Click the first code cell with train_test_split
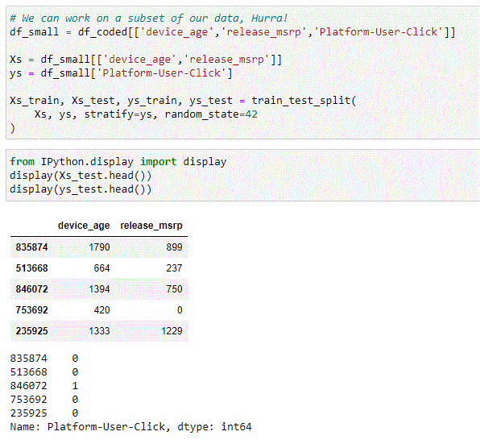The height and width of the screenshot is (448, 480). [x=242, y=73]
